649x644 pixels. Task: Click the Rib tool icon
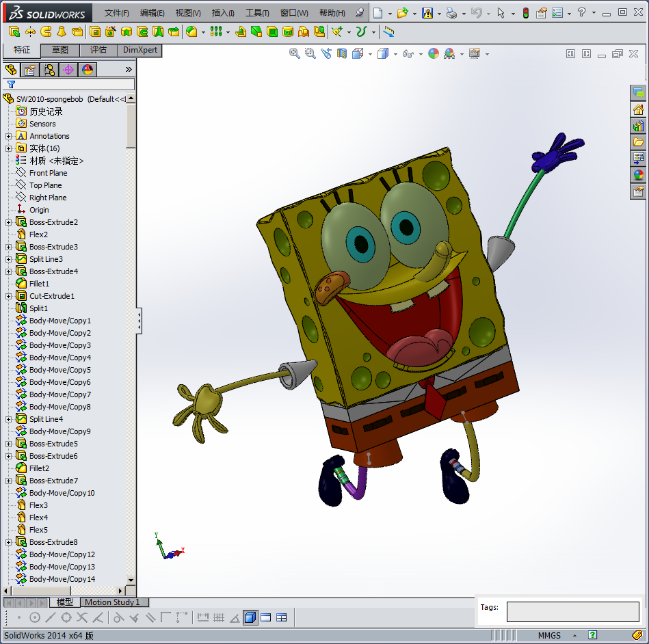(241, 31)
